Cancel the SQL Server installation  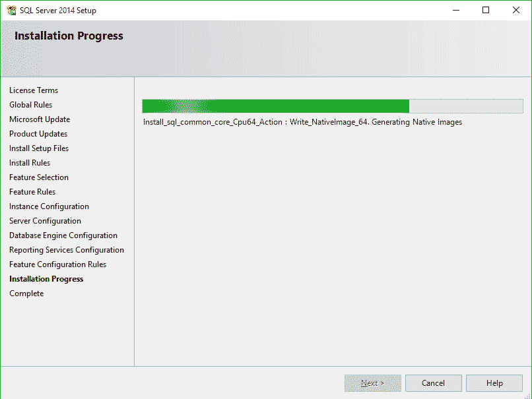point(433,383)
